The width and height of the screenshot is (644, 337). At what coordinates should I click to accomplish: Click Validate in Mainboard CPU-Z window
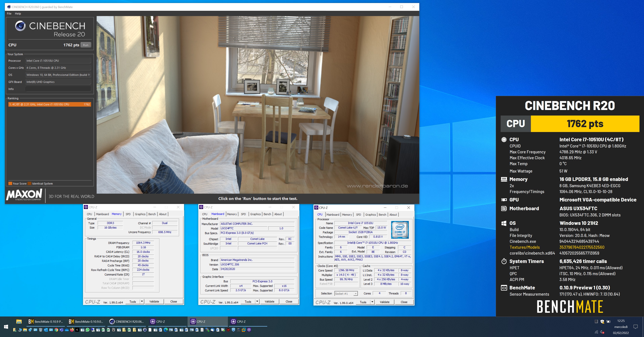pyautogui.click(x=270, y=302)
